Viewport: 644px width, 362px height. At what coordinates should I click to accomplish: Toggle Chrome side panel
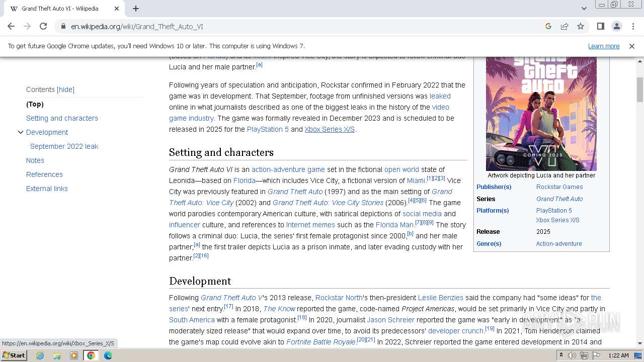coord(600,26)
